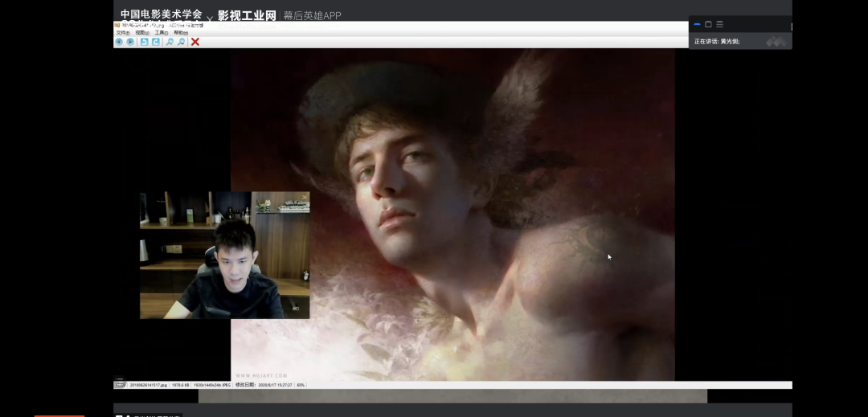Open the 文件 menu
The height and width of the screenshot is (417, 868).
(x=122, y=33)
